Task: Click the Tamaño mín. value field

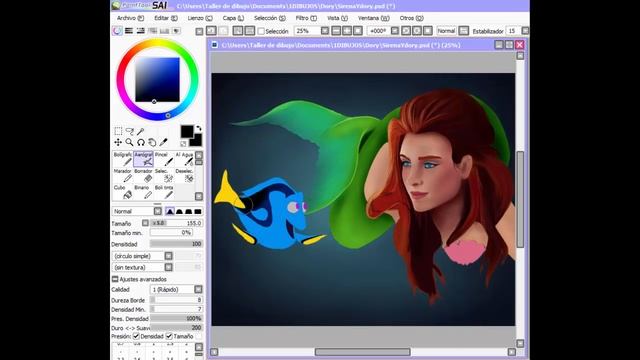Action: pyautogui.click(x=171, y=232)
